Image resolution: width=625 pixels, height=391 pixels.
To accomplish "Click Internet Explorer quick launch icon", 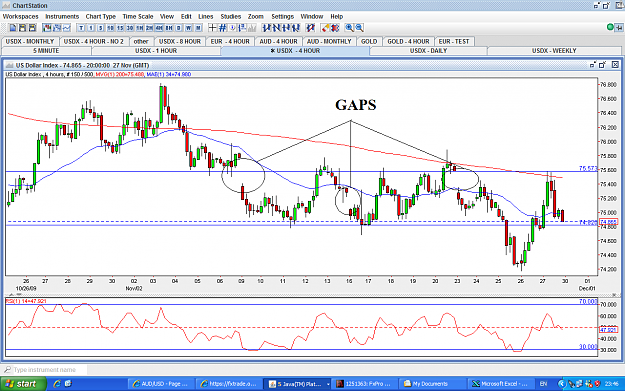I will (x=57, y=383).
